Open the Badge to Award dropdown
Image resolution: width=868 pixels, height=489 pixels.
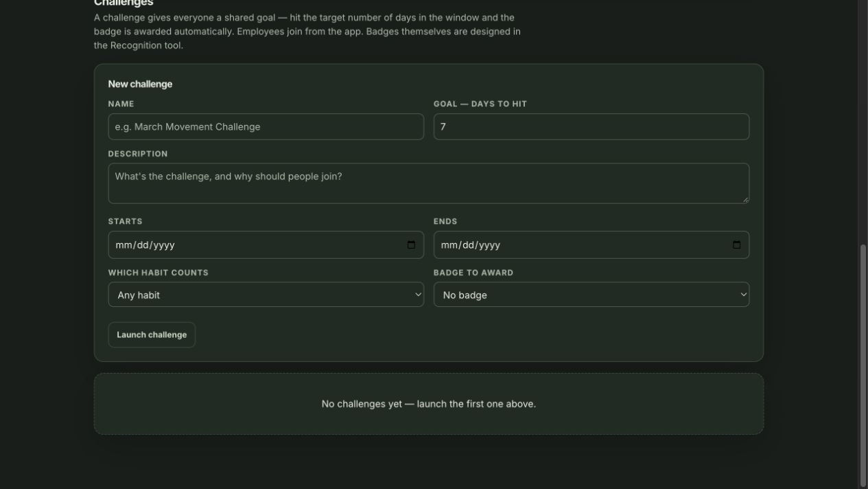(591, 295)
